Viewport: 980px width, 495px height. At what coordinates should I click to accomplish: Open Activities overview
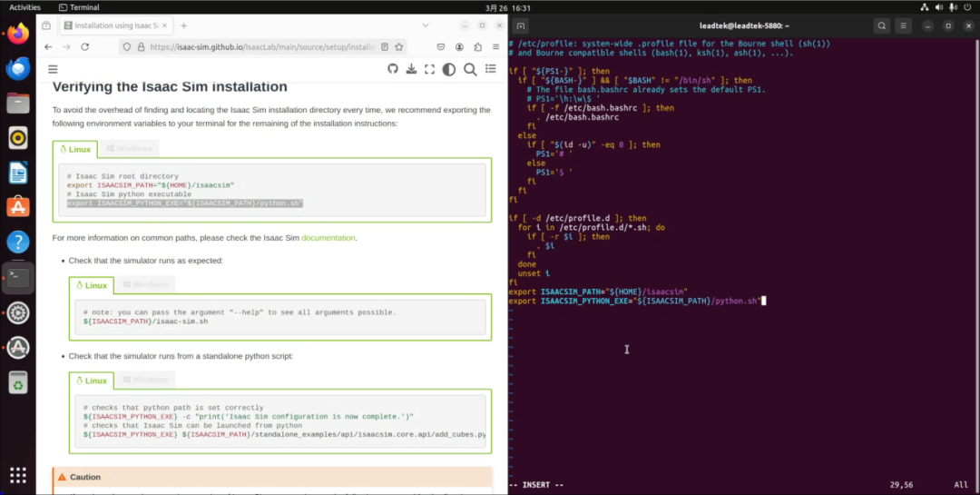pyautogui.click(x=25, y=7)
